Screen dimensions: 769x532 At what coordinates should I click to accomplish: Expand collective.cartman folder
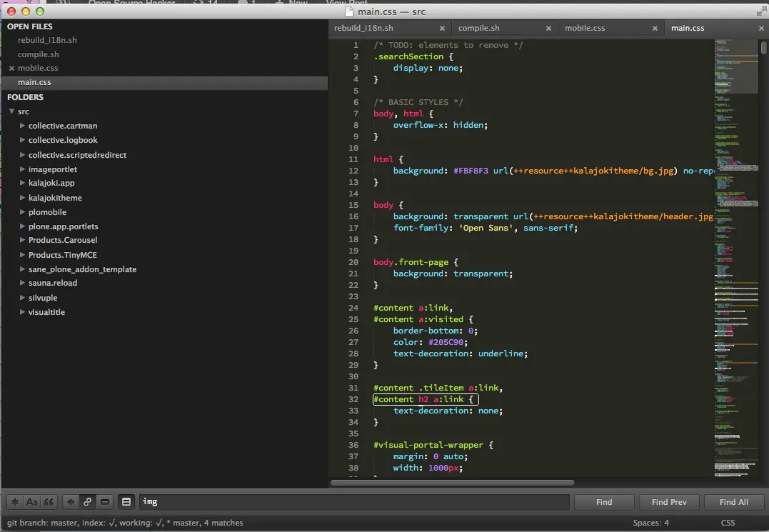(x=22, y=126)
